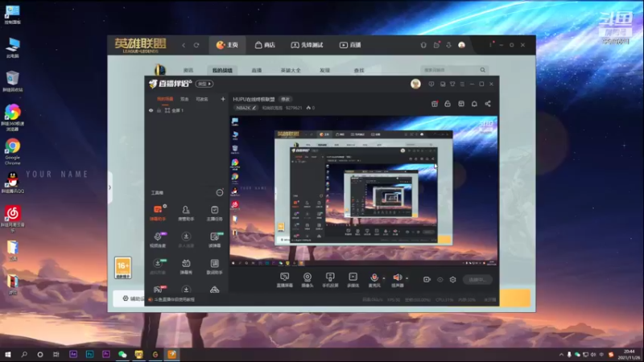The width and height of the screenshot is (644, 362).
Task: Toggle the preview eye in bottom bar
Action: [440, 279]
